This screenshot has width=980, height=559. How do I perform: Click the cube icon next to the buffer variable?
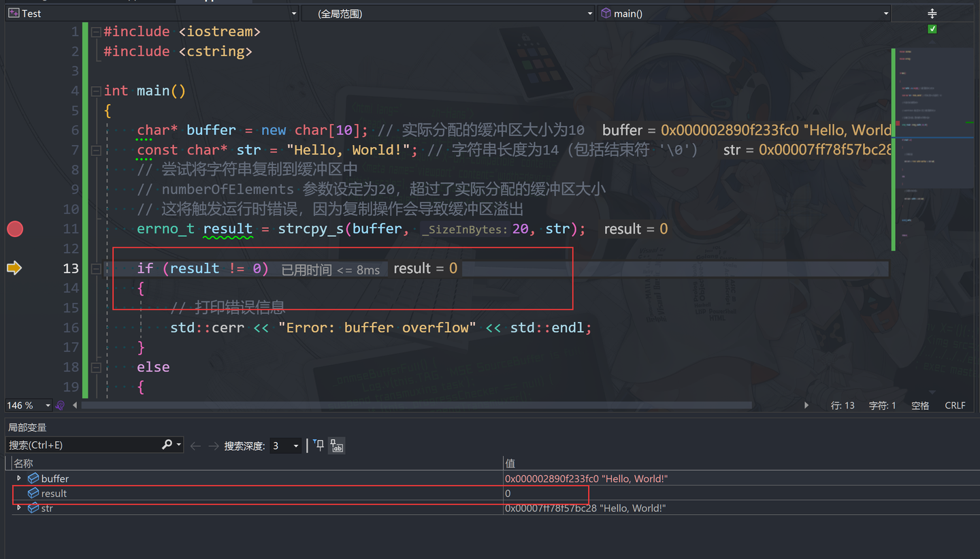[33, 478]
